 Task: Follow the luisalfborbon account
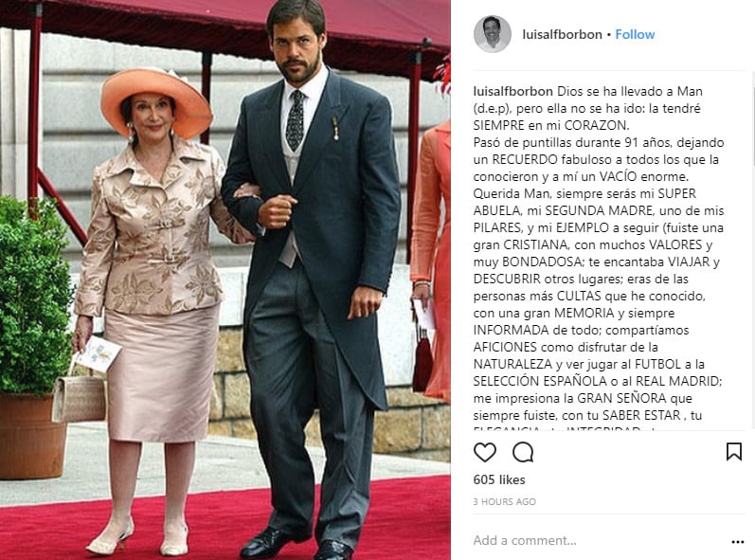click(635, 35)
